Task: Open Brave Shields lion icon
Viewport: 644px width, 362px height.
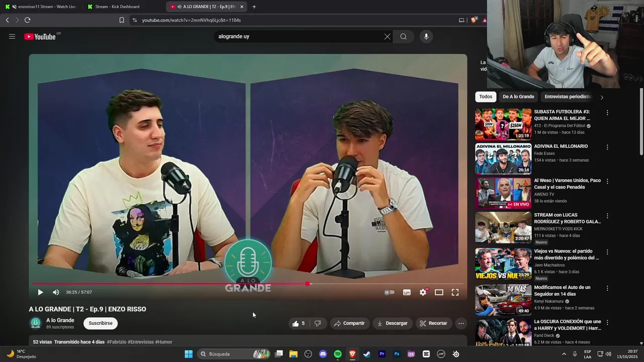Action: tap(473, 20)
